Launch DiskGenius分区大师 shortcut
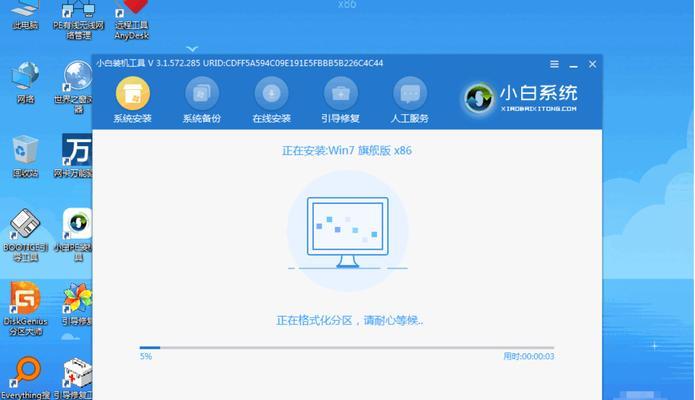 pos(25,308)
